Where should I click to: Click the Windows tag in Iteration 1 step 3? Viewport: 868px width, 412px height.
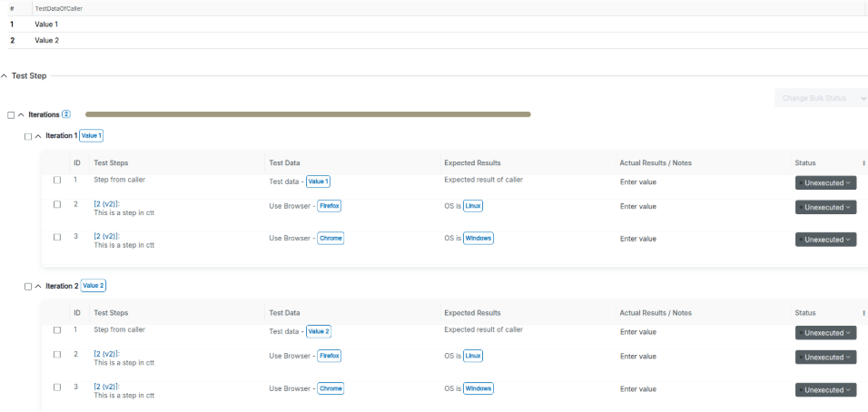(x=478, y=239)
